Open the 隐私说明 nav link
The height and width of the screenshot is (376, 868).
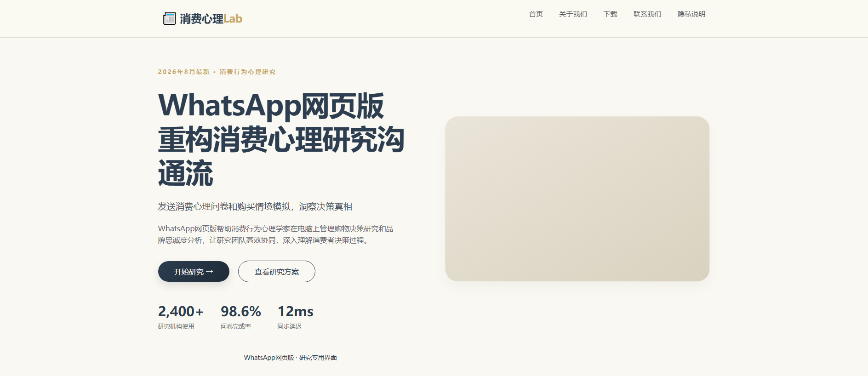pos(691,14)
